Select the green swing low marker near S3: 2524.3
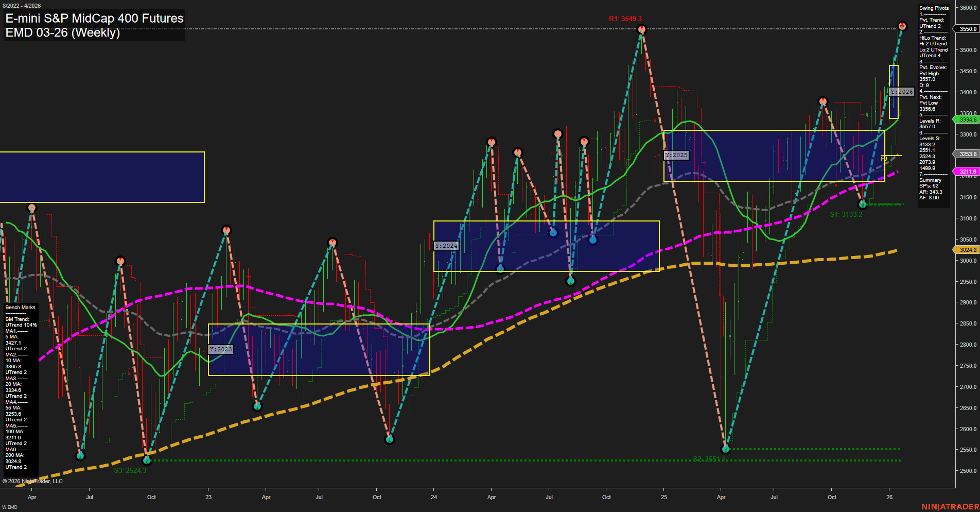 point(148,461)
